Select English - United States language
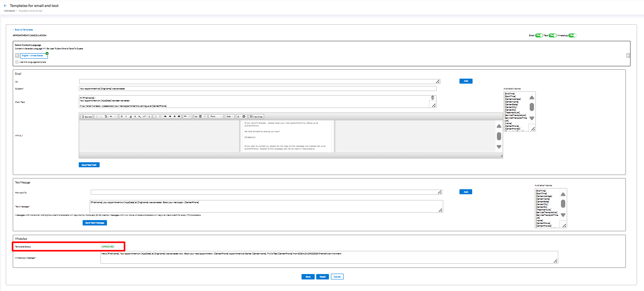644x291 pixels. [34, 56]
